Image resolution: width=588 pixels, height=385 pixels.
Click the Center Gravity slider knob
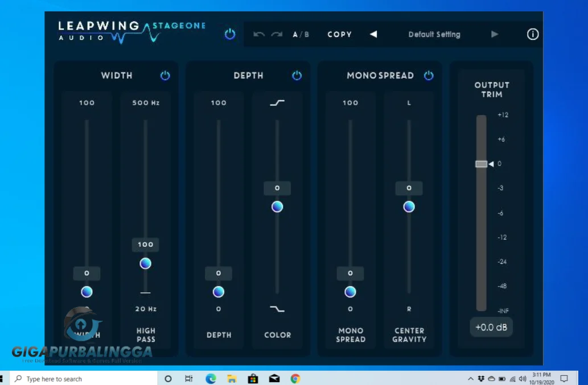click(409, 206)
